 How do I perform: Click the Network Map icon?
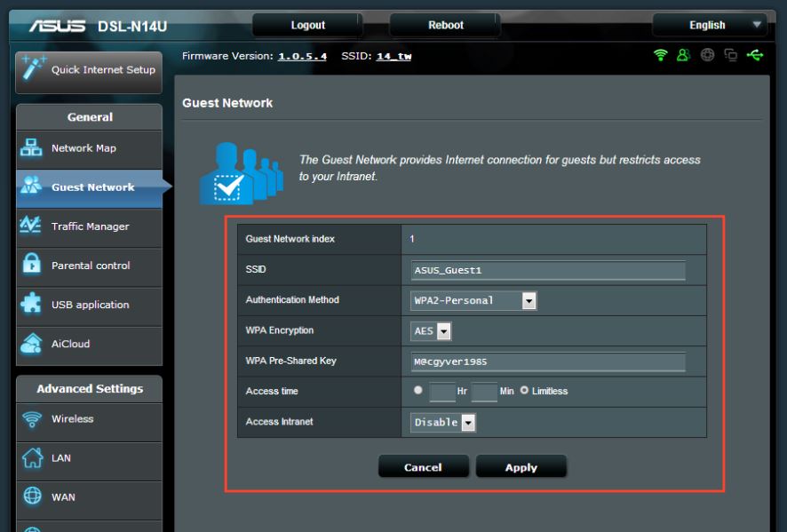tap(31, 147)
